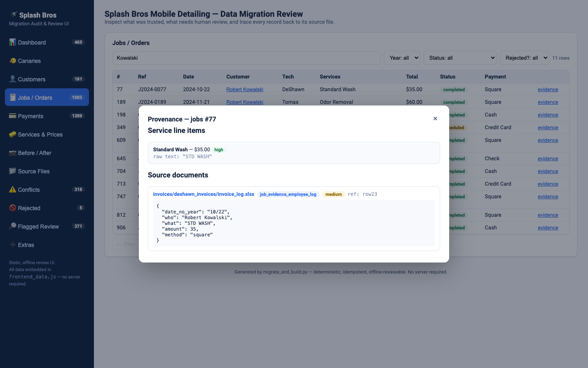Click the Flagged Review magnifier icon
Screen dimensions: 588x368
click(x=13, y=227)
